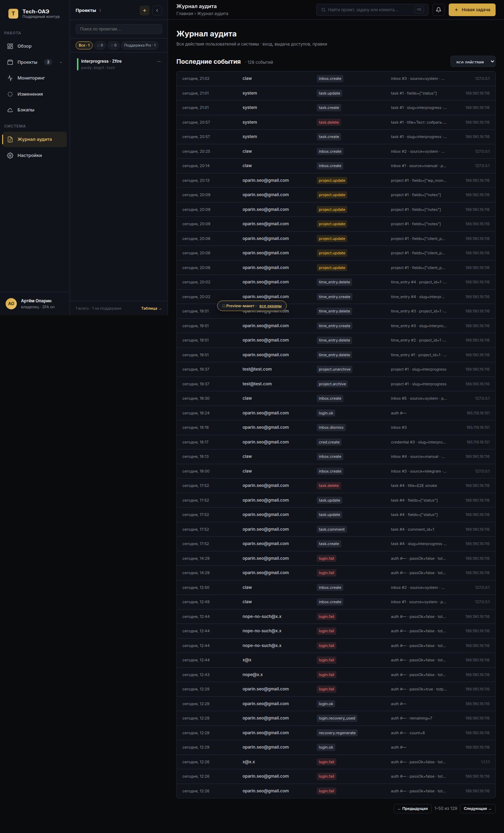Image resolution: width=504 pixels, height=833 pixels.
Task: Click task #4 · comment_id=1 detail
Action: [x=413, y=529]
